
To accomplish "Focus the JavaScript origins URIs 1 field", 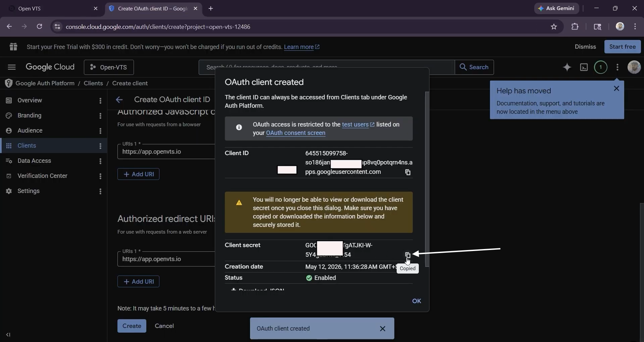I will pos(166,152).
